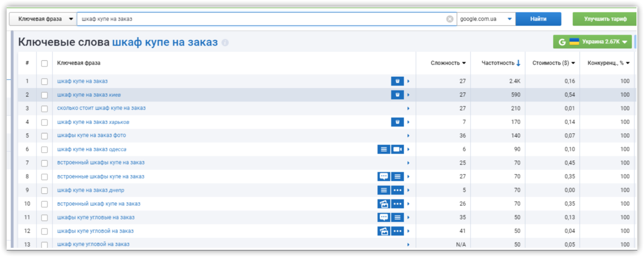The width and height of the screenshot is (644, 257).
Task: Expand arrow for row 'шкафы купе на заказ фото'
Action: [x=408, y=135]
